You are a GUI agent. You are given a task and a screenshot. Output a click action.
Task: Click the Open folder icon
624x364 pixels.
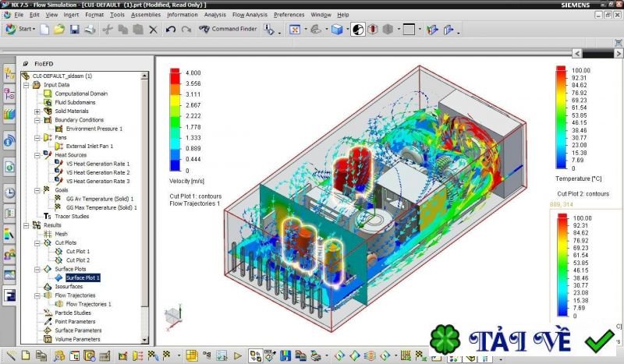(59, 30)
